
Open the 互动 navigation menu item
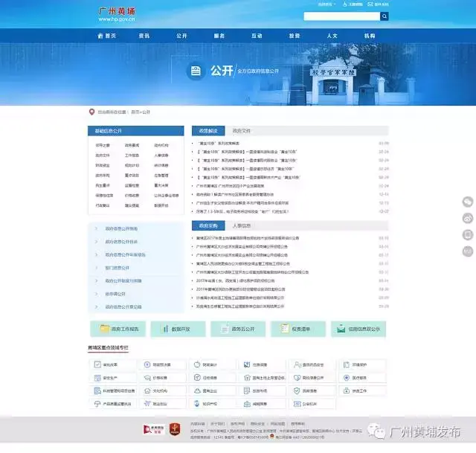pyautogui.click(x=257, y=36)
